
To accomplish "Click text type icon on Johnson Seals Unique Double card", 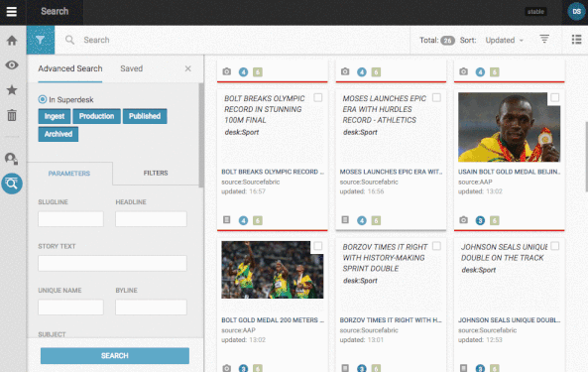I will point(463,368).
